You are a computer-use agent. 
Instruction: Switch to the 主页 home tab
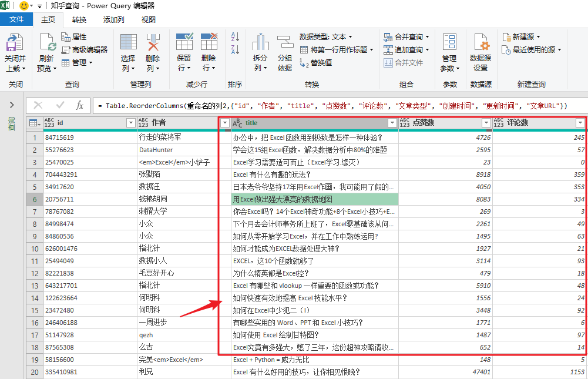tap(48, 19)
